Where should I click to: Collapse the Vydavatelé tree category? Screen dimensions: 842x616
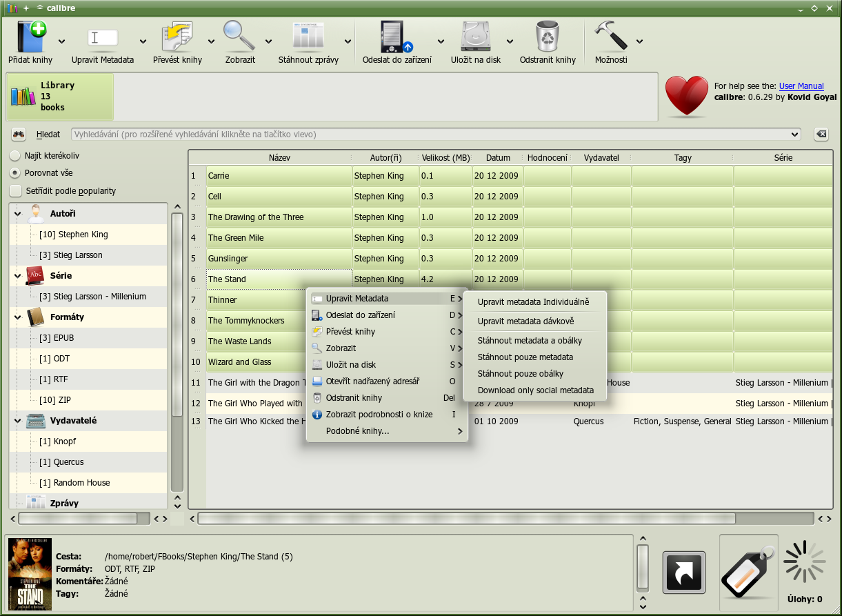(17, 421)
